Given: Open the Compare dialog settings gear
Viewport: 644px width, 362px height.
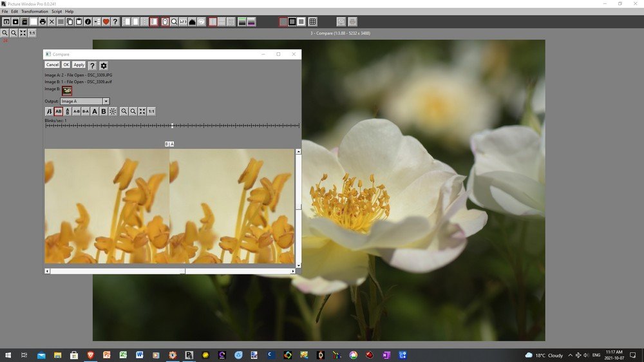Looking at the screenshot, I should (104, 65).
